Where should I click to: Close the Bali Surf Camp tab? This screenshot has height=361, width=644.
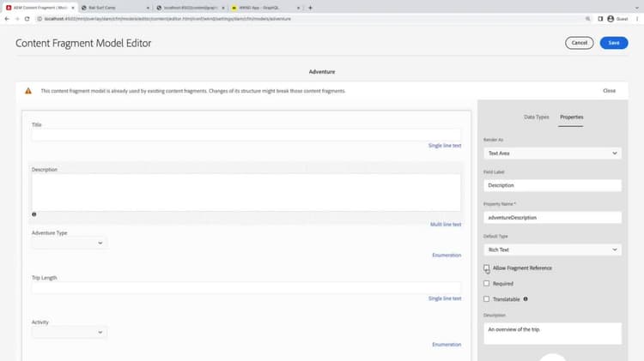coord(148,8)
